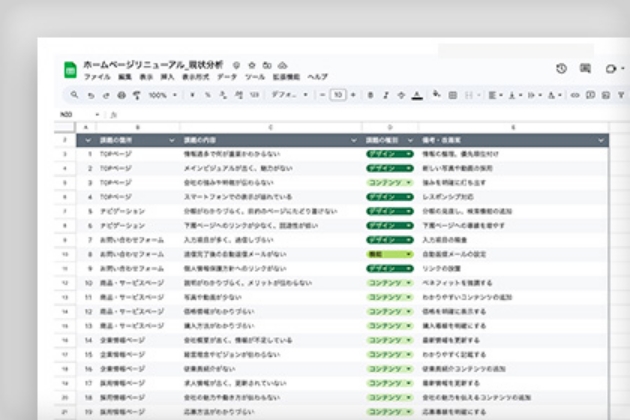The image size is (630, 420).
Task: Decrease decimal places
Action: pyautogui.click(x=223, y=95)
